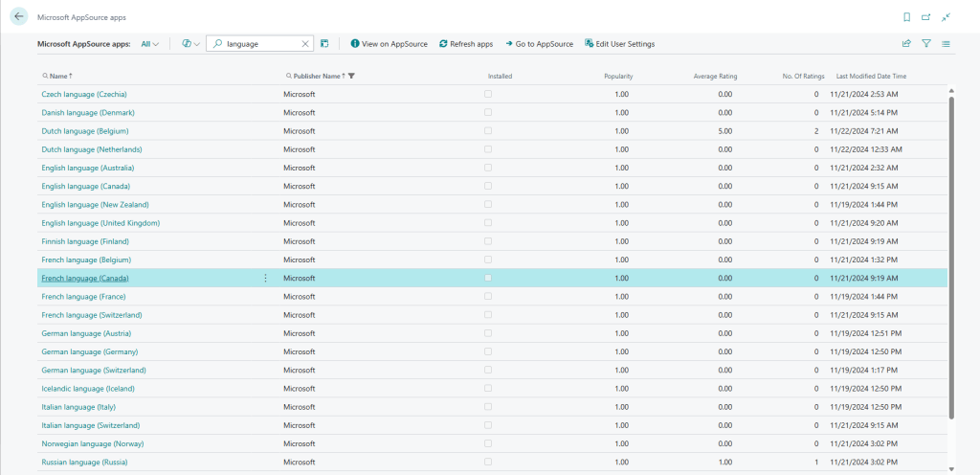This screenshot has height=475, width=980.
Task: Open English language (New Zealand) link
Action: [x=95, y=204]
